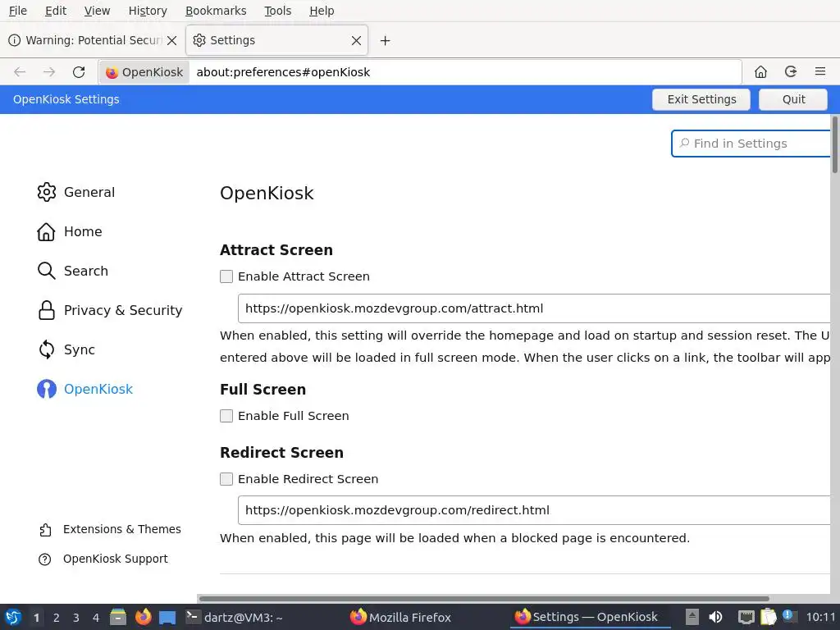Open the volume control tray icon
Viewport: 840px width, 630px height.
pos(715,617)
